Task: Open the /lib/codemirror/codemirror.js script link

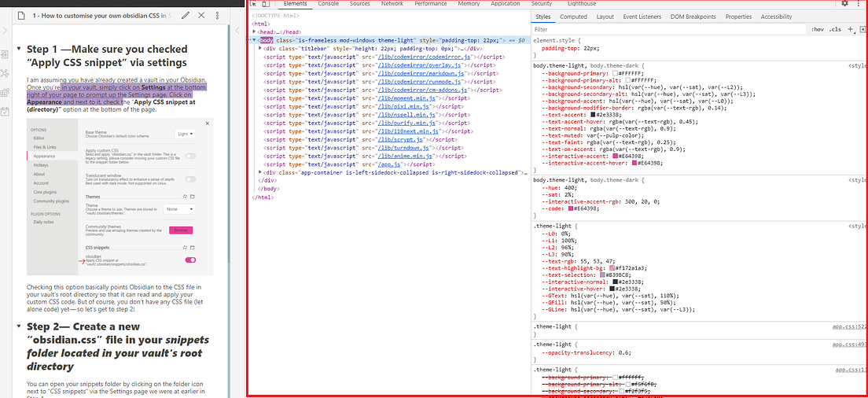Action: coord(424,57)
